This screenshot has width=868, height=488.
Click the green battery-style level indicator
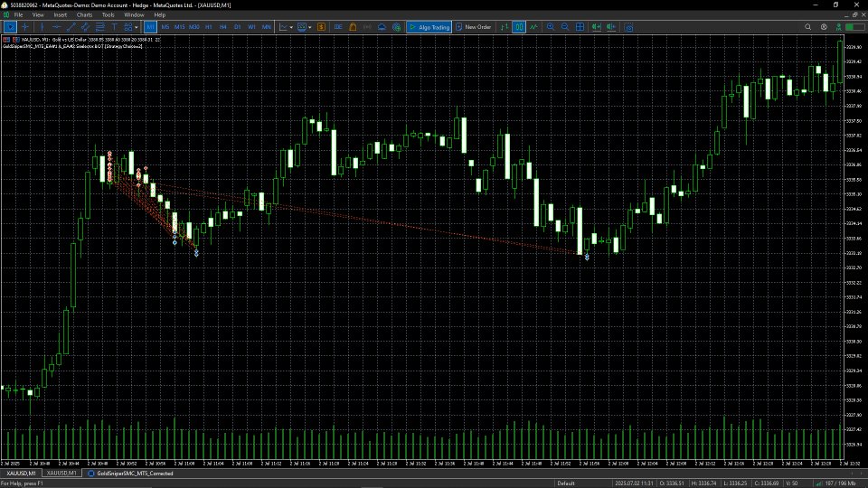[854, 26]
